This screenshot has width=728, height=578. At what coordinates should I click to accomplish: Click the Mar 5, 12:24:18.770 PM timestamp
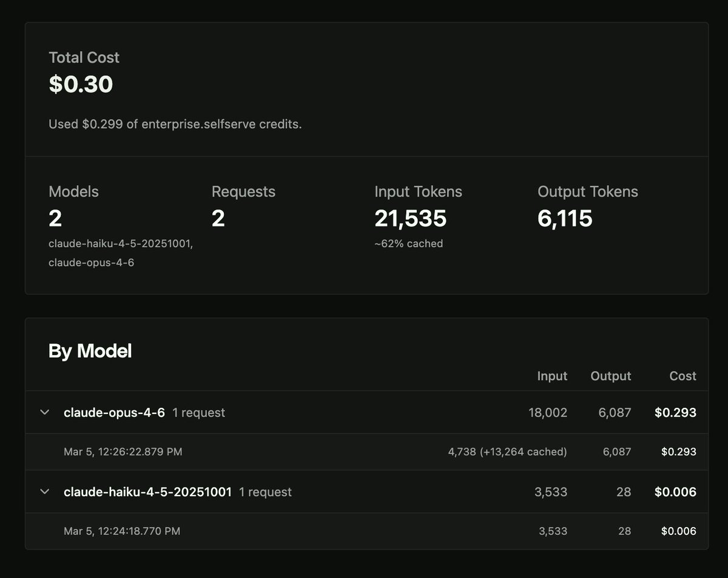(122, 531)
